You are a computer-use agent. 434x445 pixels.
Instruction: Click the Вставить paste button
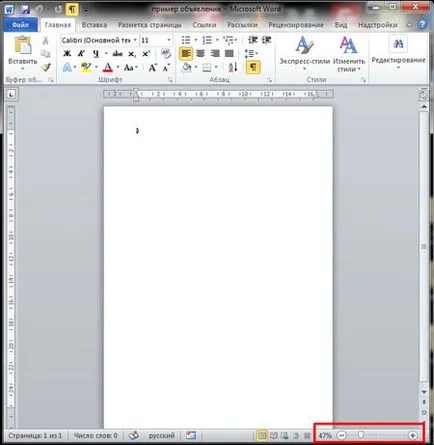23,53
